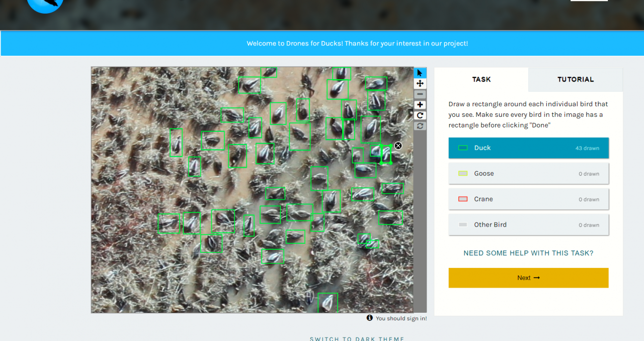644x341 pixels.
Task: Click the 'You should sign in!' text
Action: (x=401, y=318)
